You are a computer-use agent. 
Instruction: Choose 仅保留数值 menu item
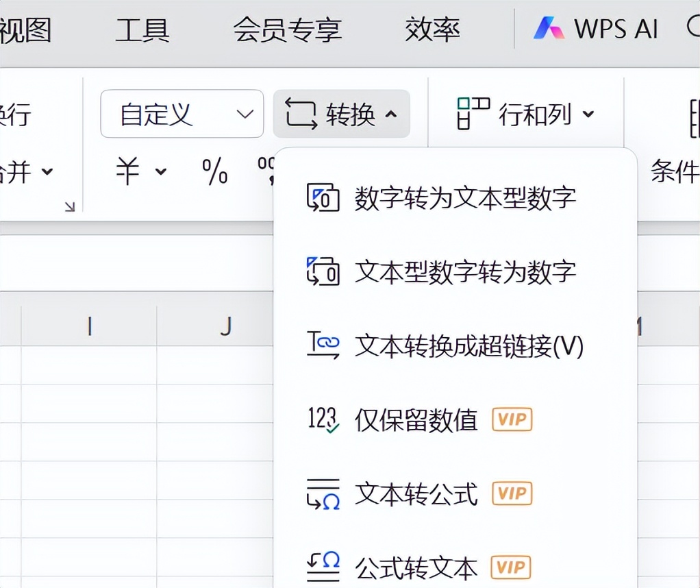(455, 420)
